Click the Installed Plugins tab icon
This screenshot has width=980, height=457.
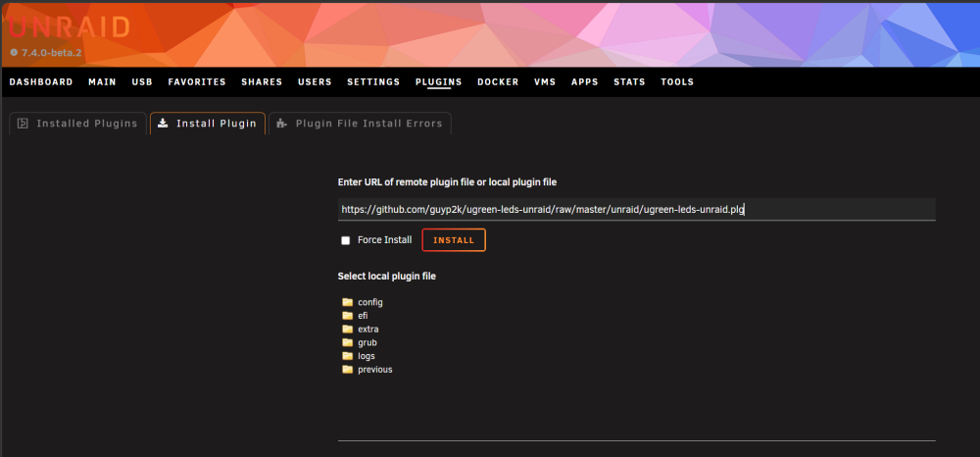23,124
